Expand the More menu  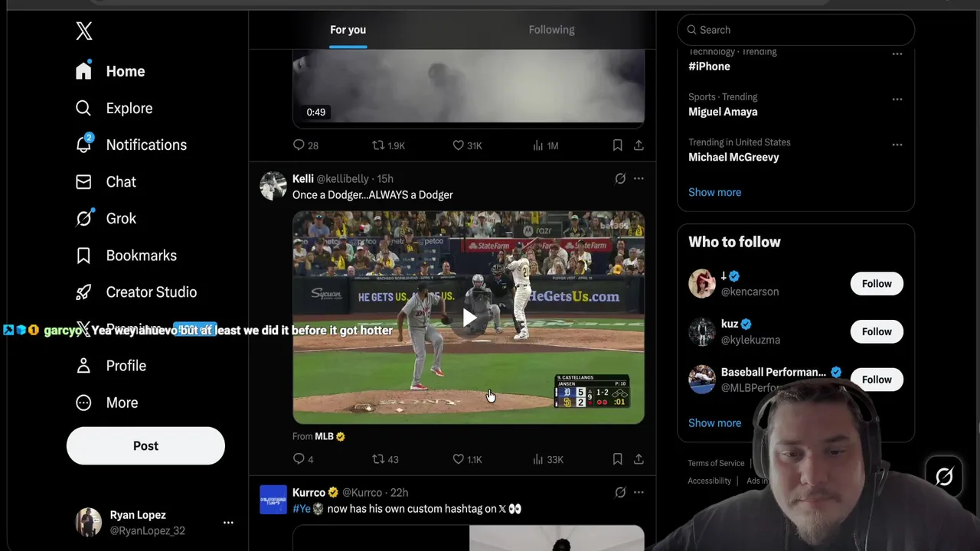click(x=107, y=402)
